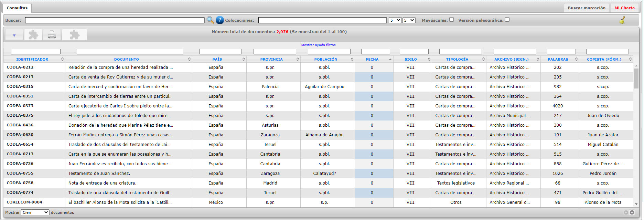Screen dimensions: 644x220
Task: Open the blue question mark help icon
Action: tap(220, 20)
